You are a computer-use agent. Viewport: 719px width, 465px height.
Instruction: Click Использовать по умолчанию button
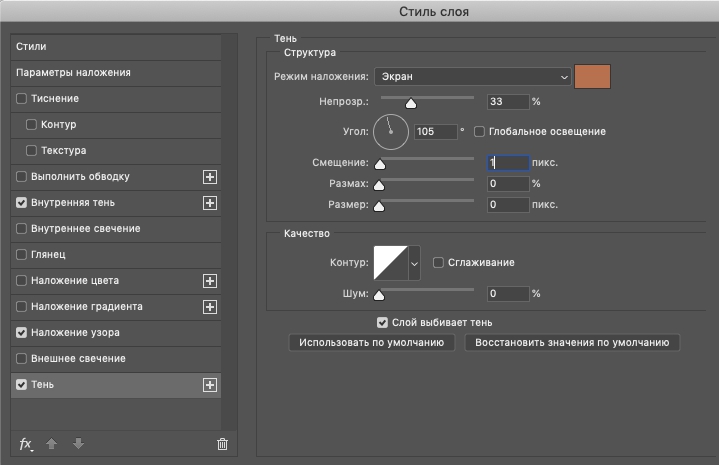371,343
